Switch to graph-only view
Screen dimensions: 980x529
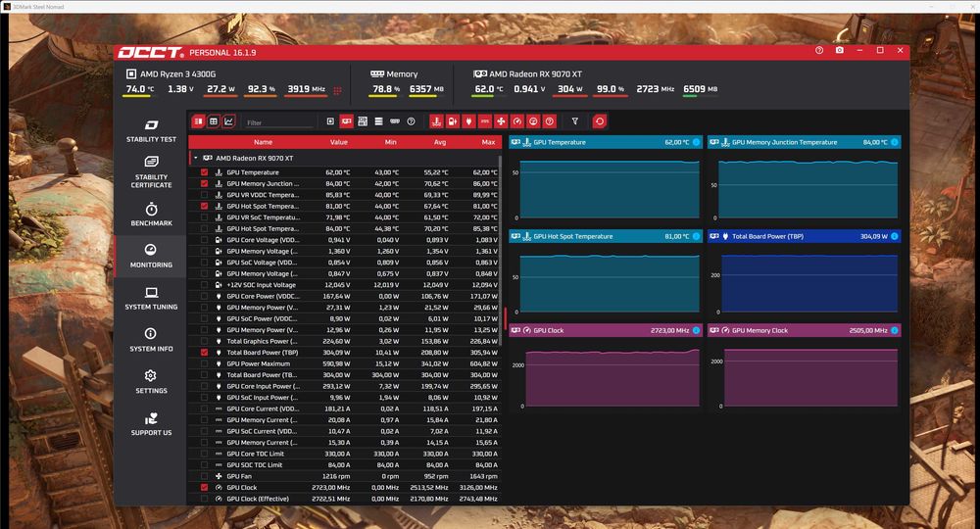tap(228, 121)
